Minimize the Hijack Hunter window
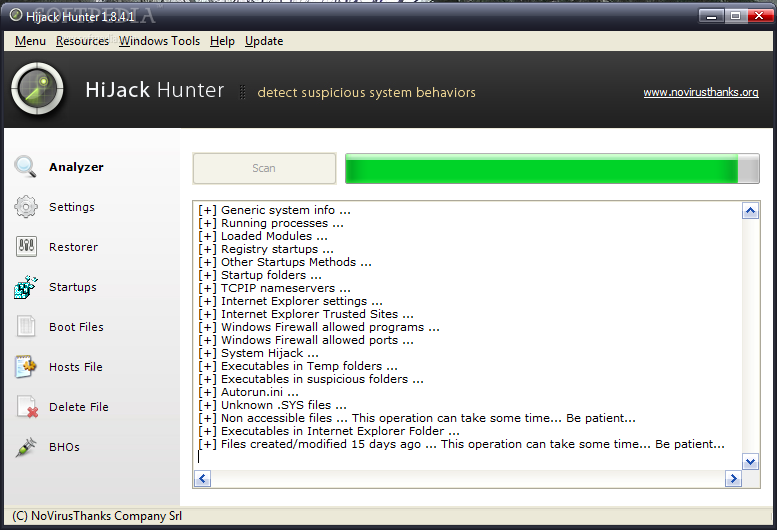 (x=711, y=16)
